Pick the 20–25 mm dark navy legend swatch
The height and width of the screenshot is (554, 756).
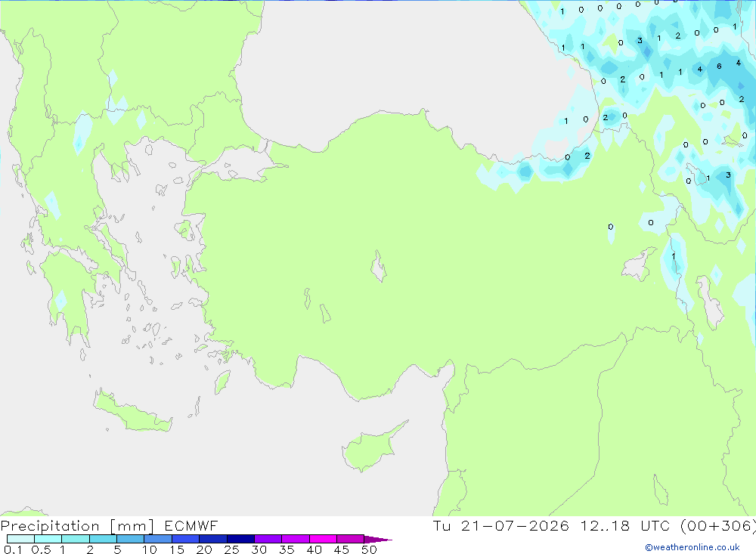point(212,539)
